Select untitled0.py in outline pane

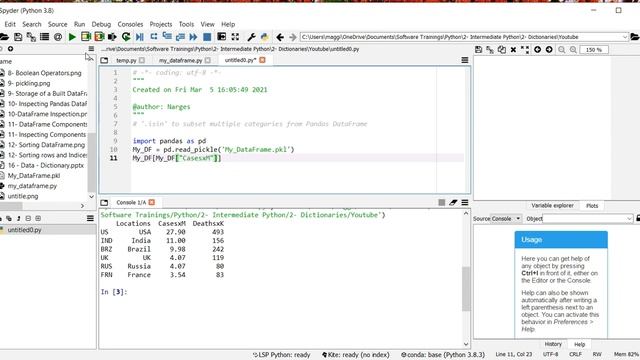pyautogui.click(x=24, y=230)
